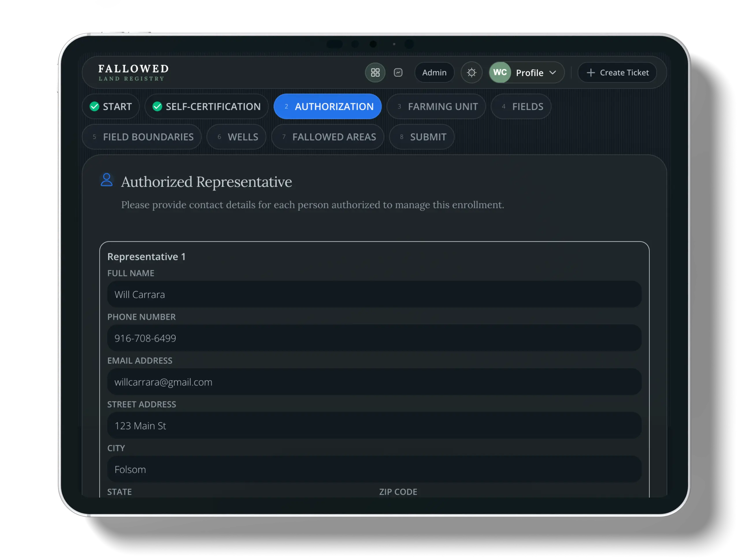Viewport: 751px width, 560px height.
Task: Click the checkmark on SELF-CERTIFICATION step
Action: (x=157, y=107)
